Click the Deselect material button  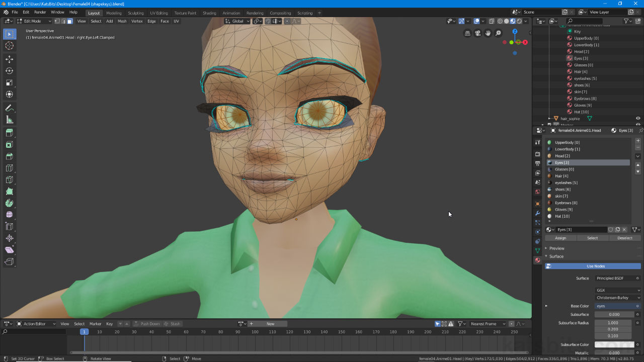[x=625, y=238]
